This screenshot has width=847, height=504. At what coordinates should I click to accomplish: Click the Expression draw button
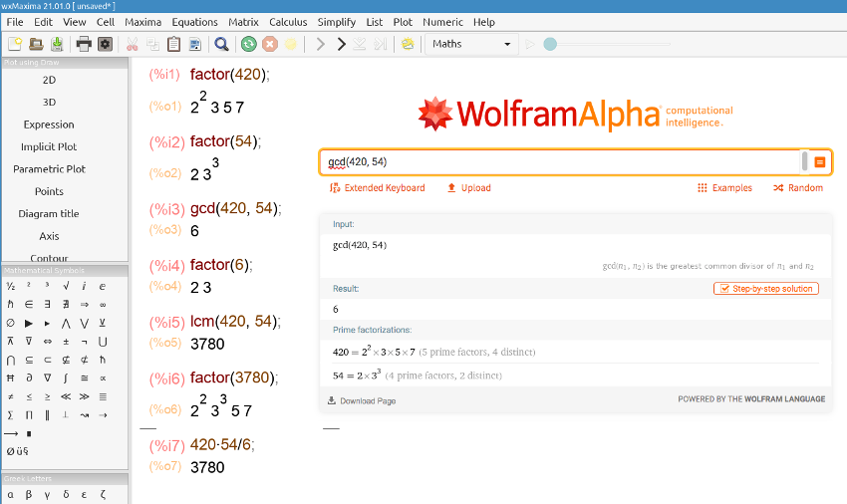49,125
